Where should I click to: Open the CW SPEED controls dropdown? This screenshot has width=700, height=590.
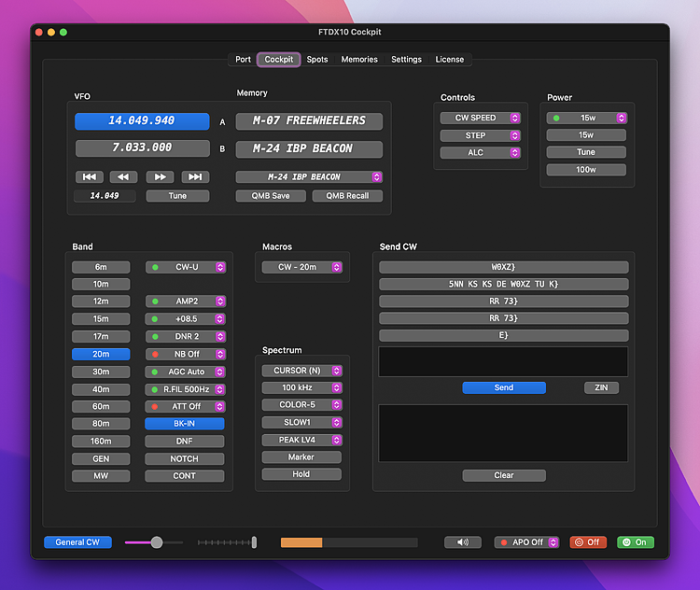pyautogui.click(x=480, y=119)
